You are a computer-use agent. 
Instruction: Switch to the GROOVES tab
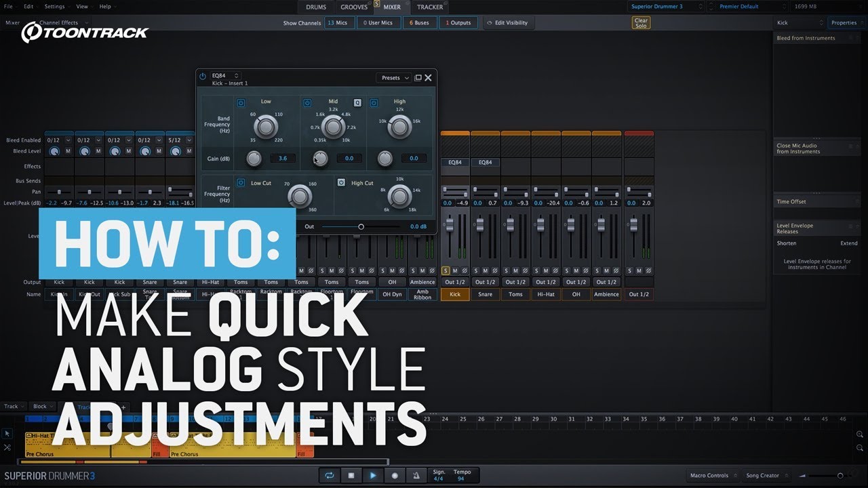tap(354, 7)
